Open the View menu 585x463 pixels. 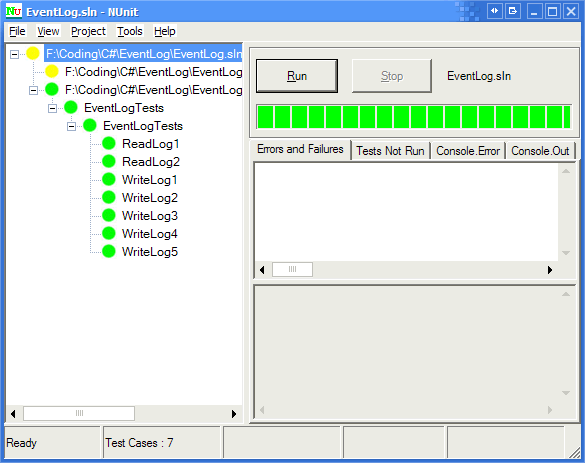pyautogui.click(x=48, y=31)
